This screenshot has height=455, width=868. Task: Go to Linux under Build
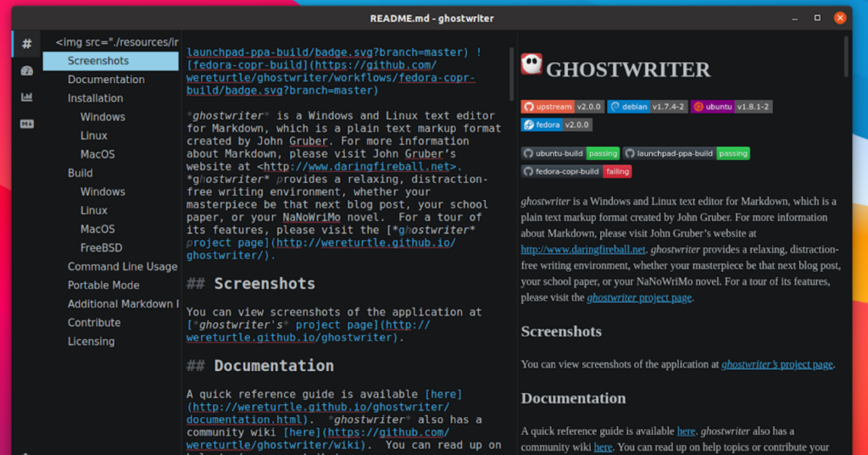tap(93, 211)
